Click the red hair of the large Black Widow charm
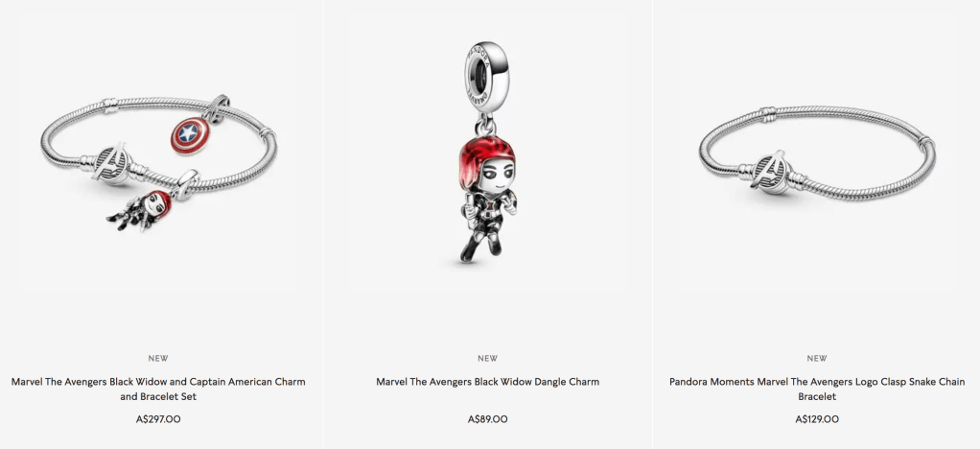The width and height of the screenshot is (980, 449). point(486,161)
